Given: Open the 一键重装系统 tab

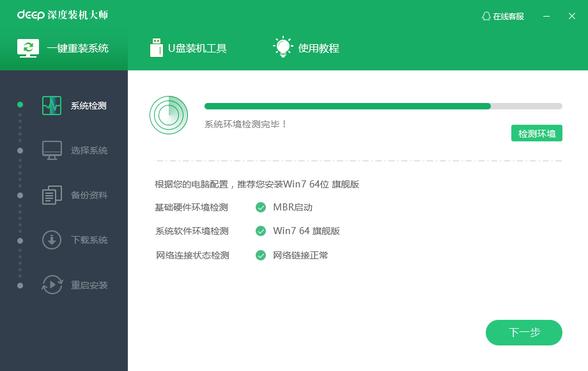Looking at the screenshot, I should tap(64, 48).
